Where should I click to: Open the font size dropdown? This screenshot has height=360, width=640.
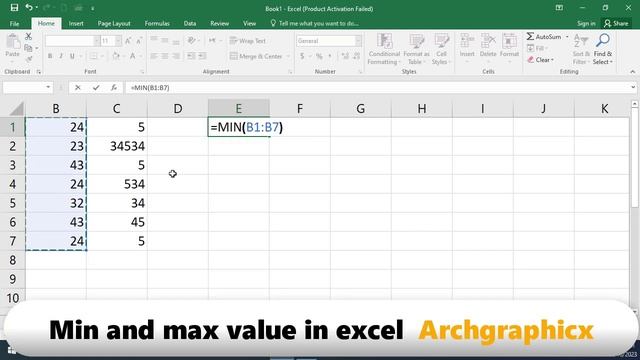[x=118, y=41]
